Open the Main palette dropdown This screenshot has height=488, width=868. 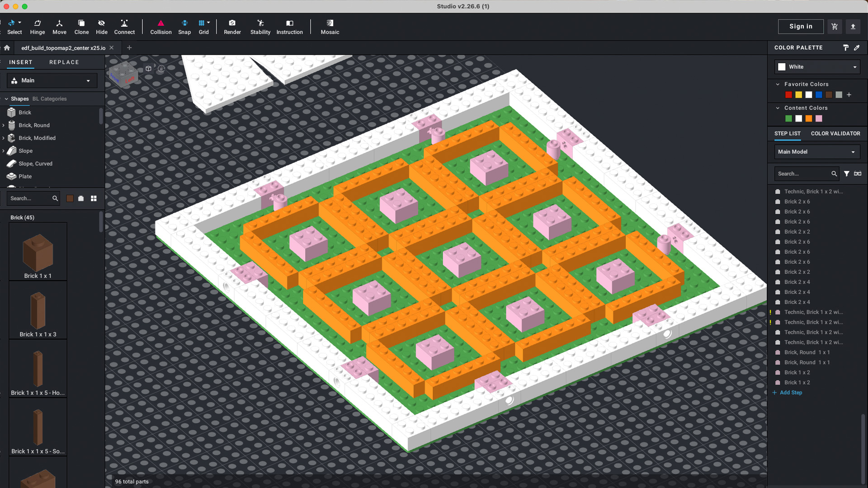52,80
